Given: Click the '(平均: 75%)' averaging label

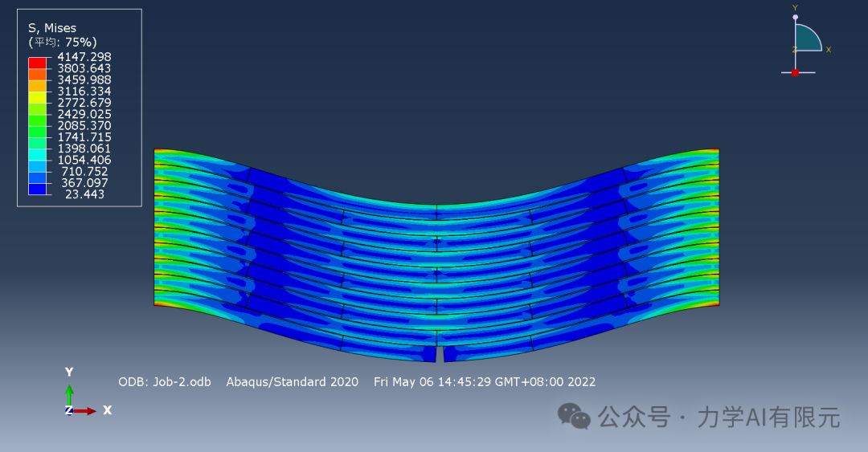Looking at the screenshot, I should tap(63, 42).
